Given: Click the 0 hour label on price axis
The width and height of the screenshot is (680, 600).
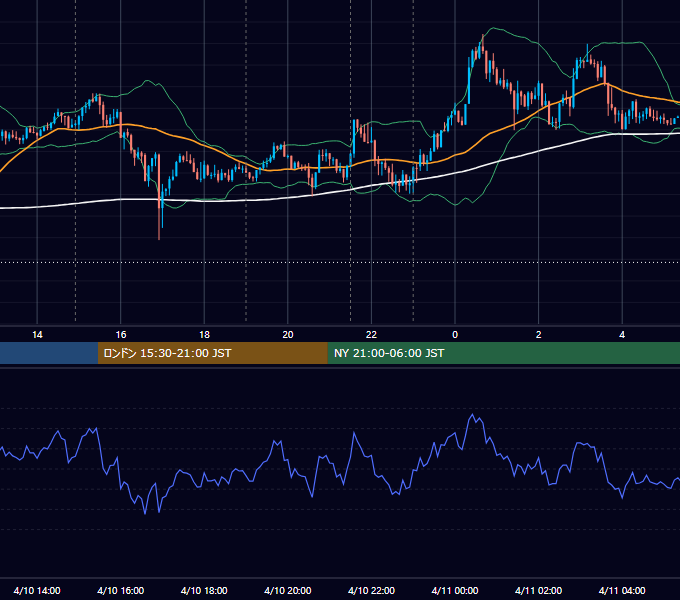Looking at the screenshot, I should point(455,335).
